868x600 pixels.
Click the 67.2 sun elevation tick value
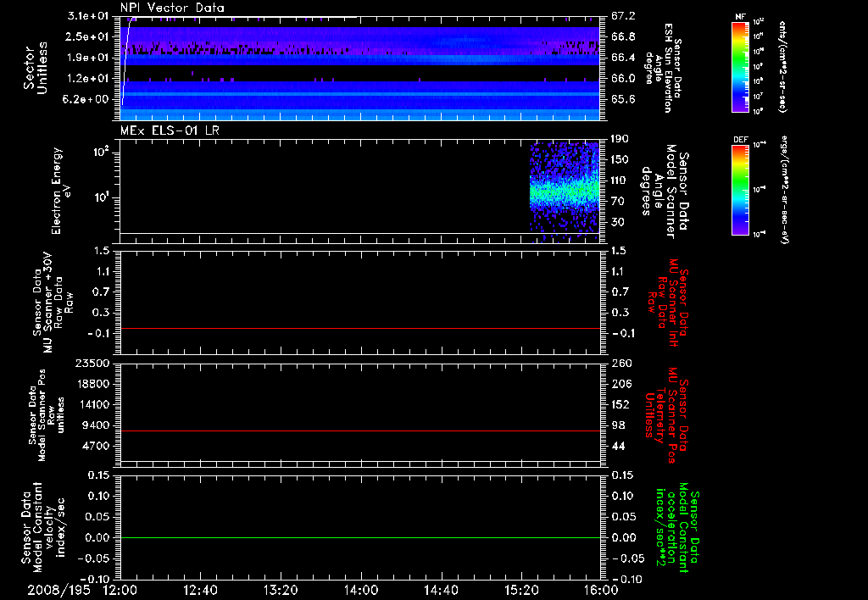pyautogui.click(x=623, y=16)
